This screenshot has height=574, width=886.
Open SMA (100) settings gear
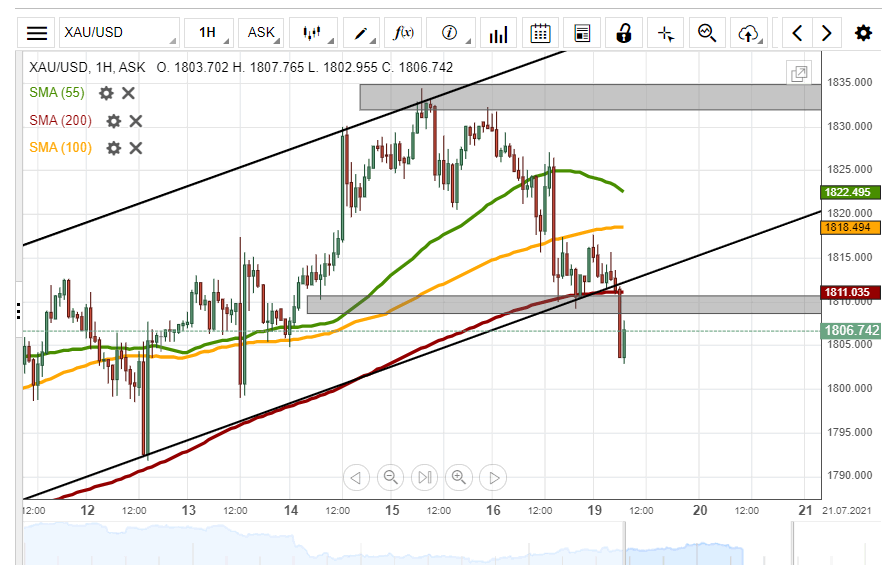114,148
